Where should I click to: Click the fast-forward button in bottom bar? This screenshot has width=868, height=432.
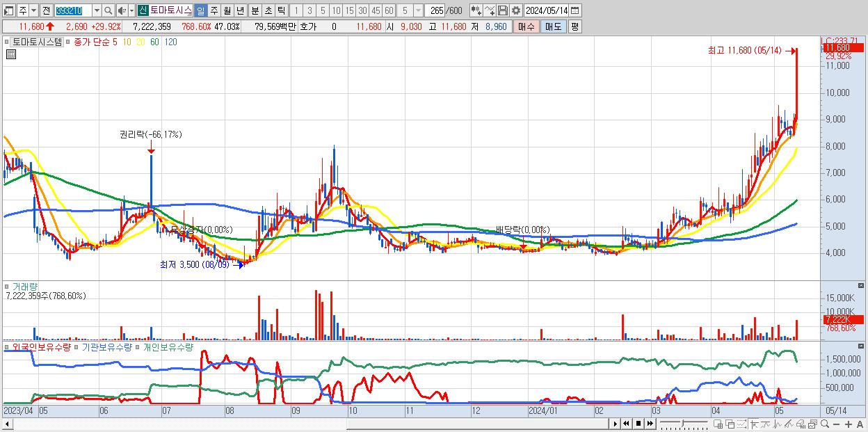650,424
